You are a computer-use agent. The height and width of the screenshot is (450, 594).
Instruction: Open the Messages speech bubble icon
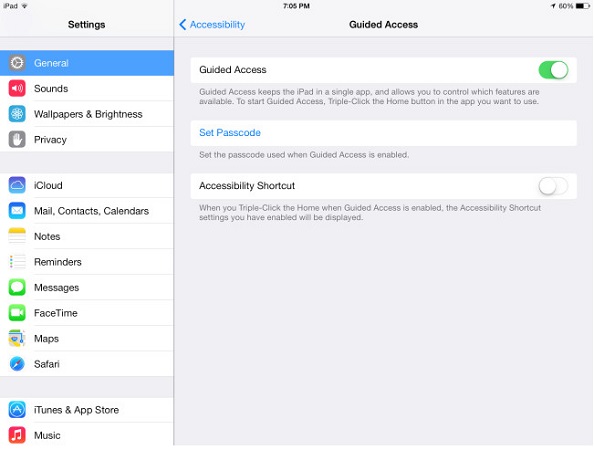(x=17, y=288)
